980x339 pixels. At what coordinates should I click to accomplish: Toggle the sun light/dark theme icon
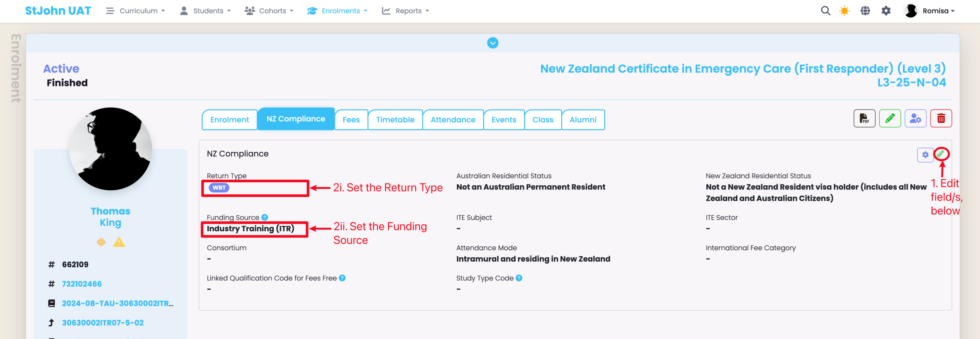pyautogui.click(x=844, y=11)
